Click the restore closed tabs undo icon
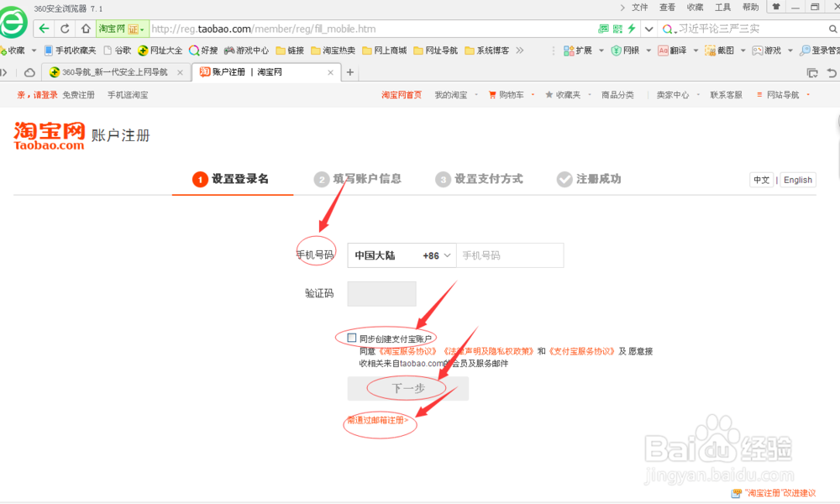 [x=831, y=72]
